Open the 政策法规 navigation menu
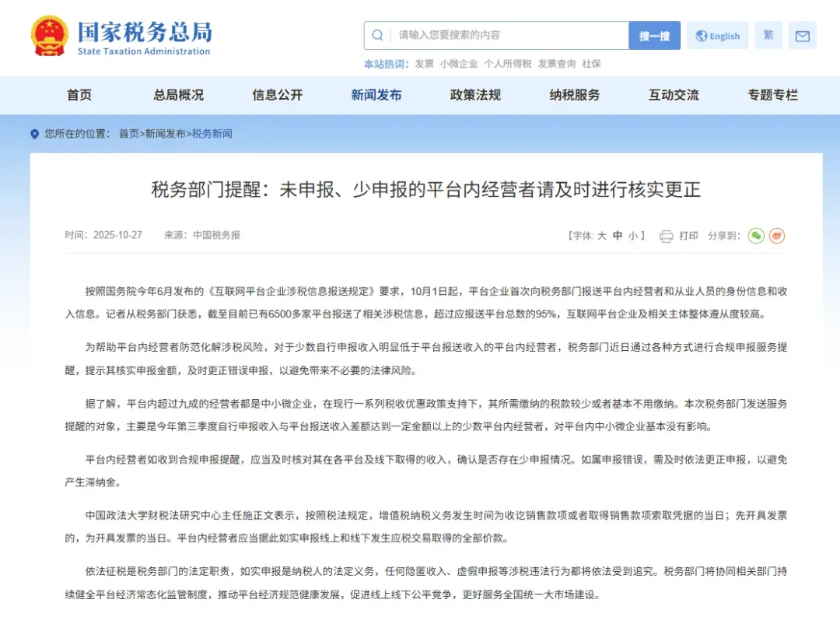The height and width of the screenshot is (624, 840). 474,95
